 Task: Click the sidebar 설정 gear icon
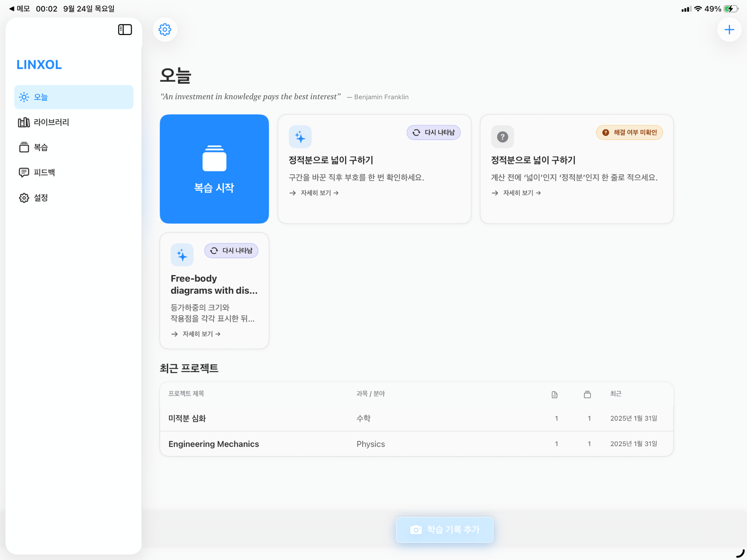point(24,198)
